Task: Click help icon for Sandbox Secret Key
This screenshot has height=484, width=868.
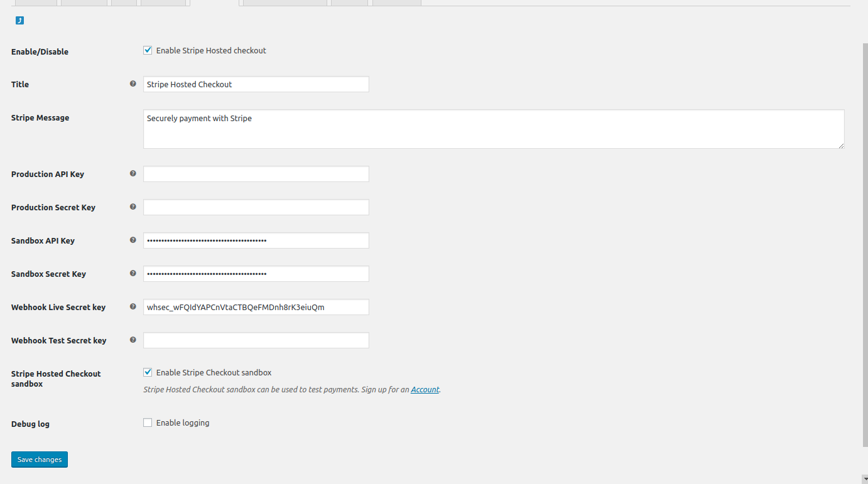Action: (x=133, y=273)
